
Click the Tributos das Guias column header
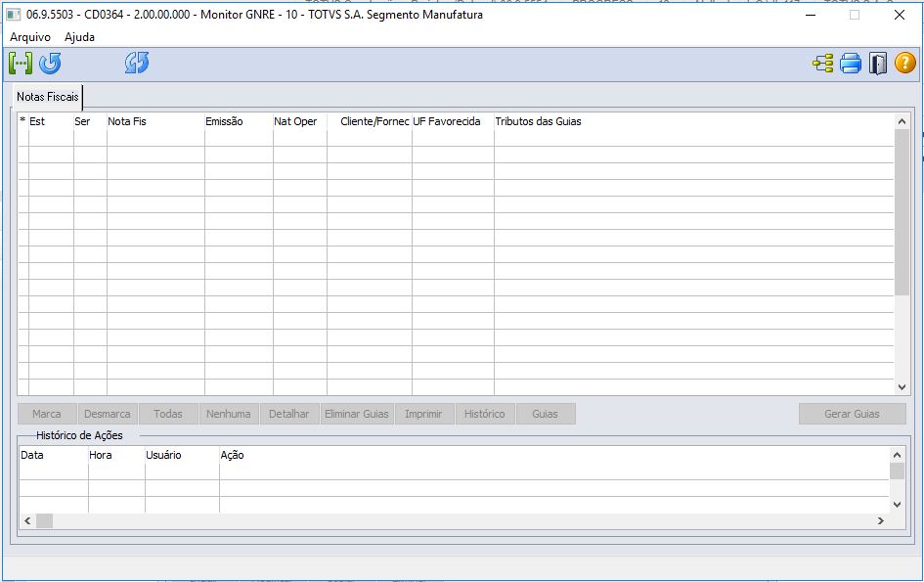[x=693, y=121]
